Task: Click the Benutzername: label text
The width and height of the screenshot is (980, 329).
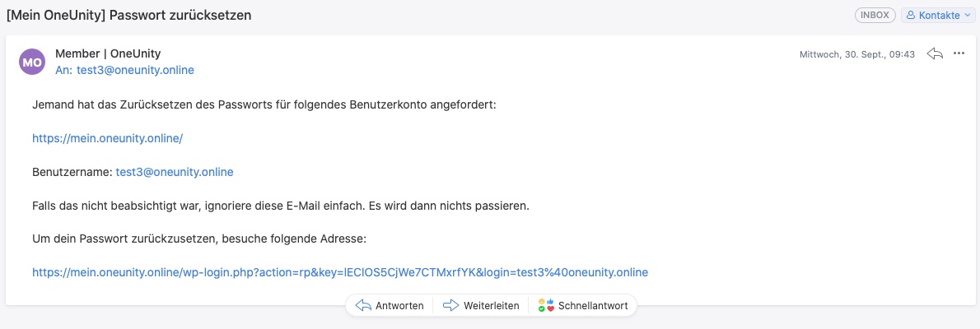Action: 72,172
